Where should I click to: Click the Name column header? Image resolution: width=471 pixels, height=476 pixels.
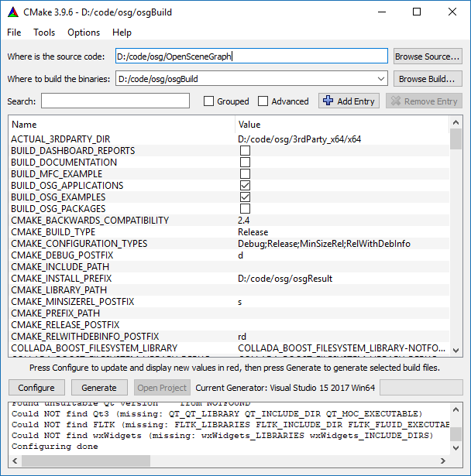pos(122,125)
